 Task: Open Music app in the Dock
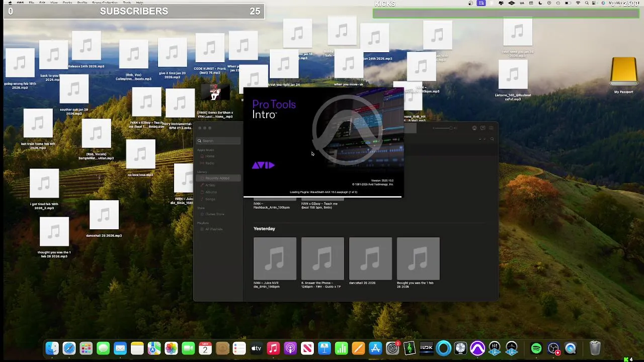pos(273,348)
